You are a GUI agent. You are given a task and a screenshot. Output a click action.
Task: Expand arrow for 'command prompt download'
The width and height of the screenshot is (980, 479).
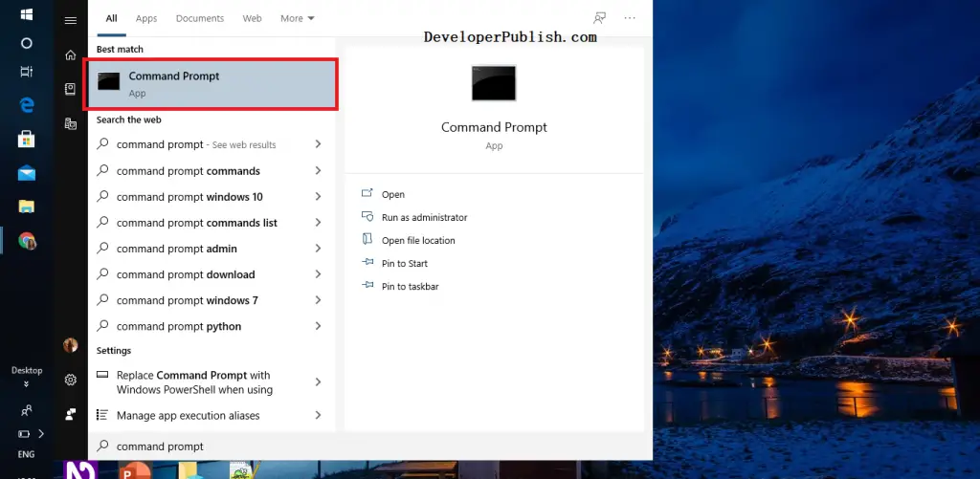pyautogui.click(x=318, y=274)
